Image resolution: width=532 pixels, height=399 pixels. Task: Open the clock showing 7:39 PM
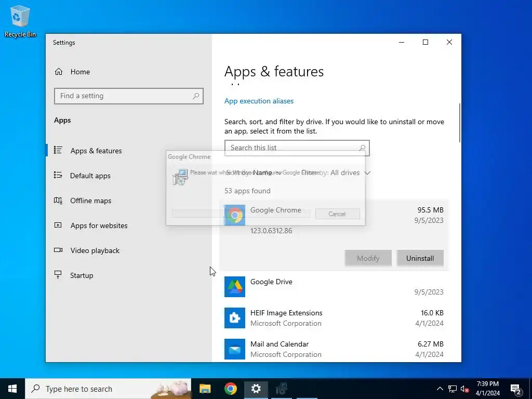(x=487, y=389)
